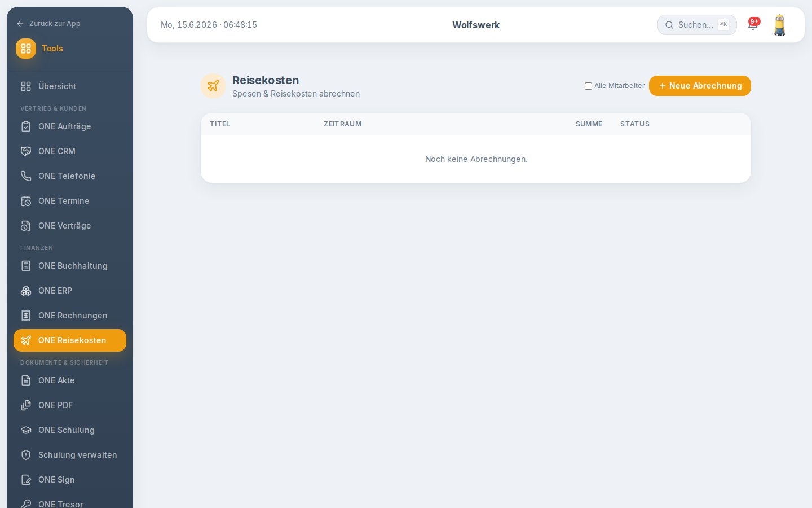
Task: Click the Wolfswerk title
Action: pyautogui.click(x=476, y=25)
